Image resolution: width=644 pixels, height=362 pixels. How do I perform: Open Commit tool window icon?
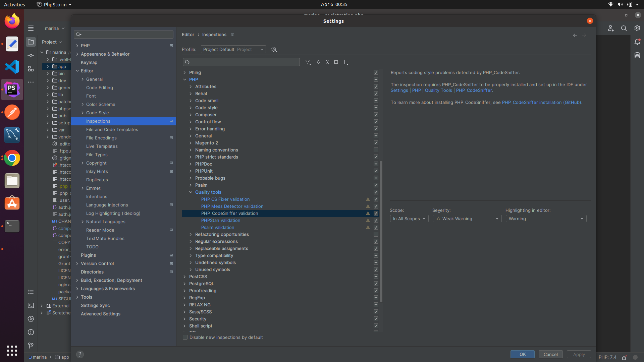click(31, 55)
